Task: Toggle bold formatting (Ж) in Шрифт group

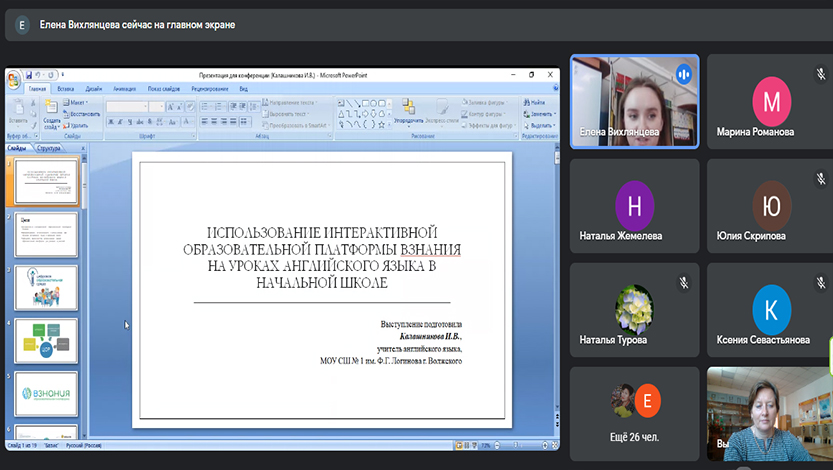Action: [x=110, y=121]
